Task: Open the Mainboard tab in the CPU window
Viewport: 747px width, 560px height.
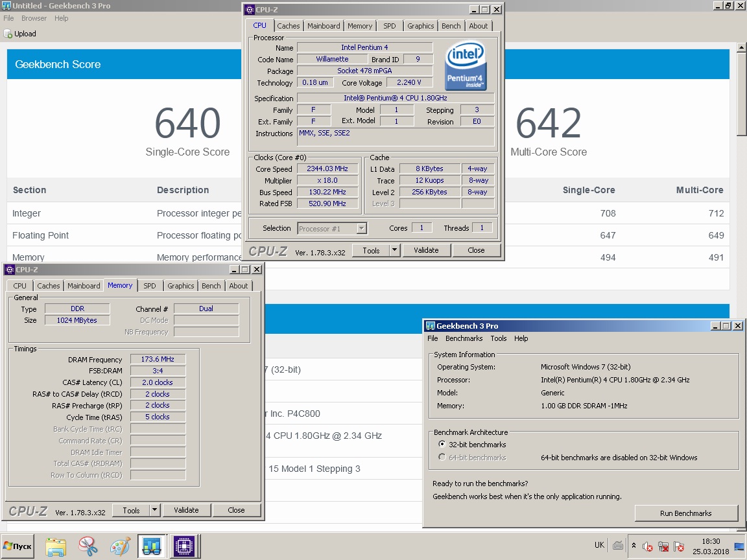Action: 324,26
